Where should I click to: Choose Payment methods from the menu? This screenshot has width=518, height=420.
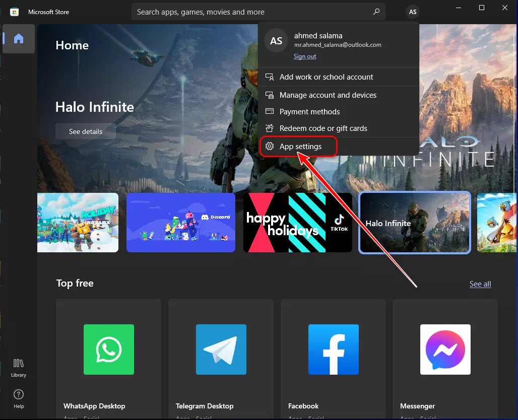[338, 112]
